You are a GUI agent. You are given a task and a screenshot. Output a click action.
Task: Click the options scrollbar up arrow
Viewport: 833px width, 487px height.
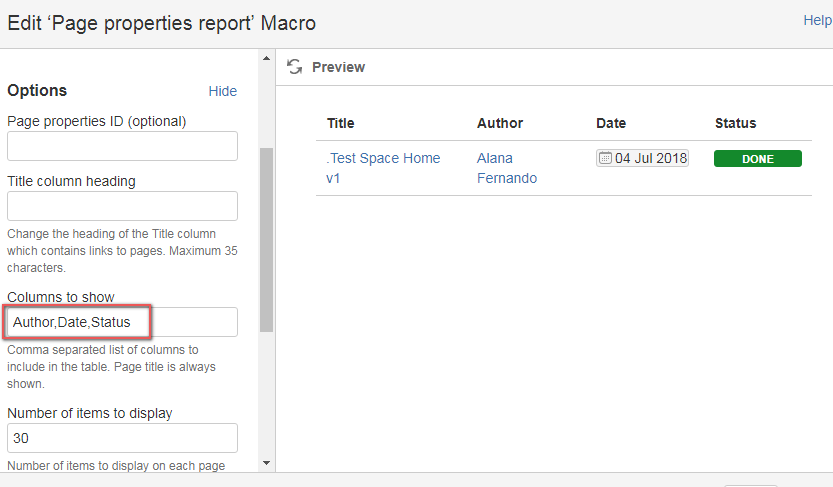click(x=266, y=58)
